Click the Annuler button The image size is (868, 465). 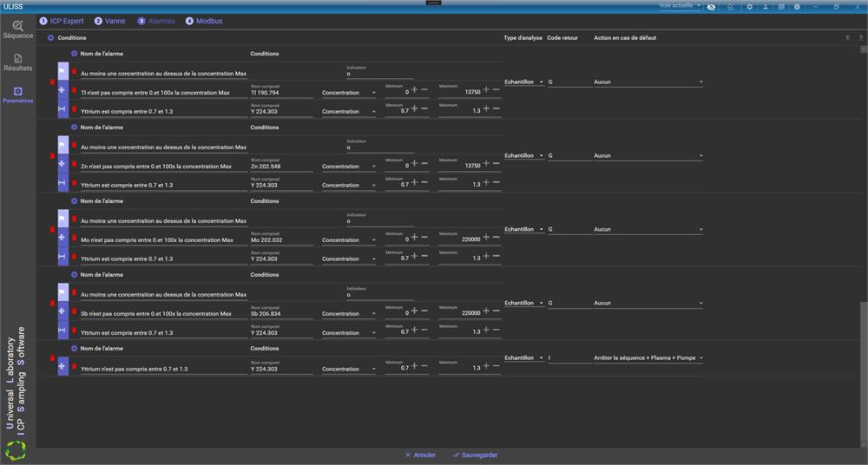click(x=420, y=455)
